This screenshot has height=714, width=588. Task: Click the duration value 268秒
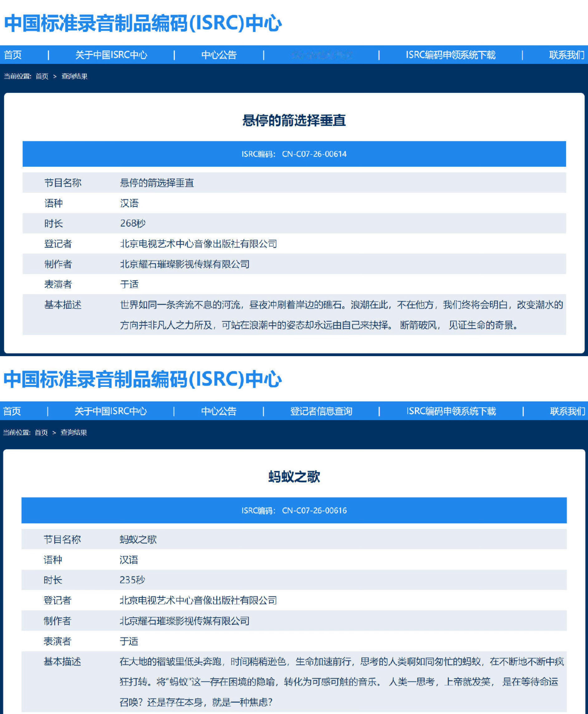133,223
